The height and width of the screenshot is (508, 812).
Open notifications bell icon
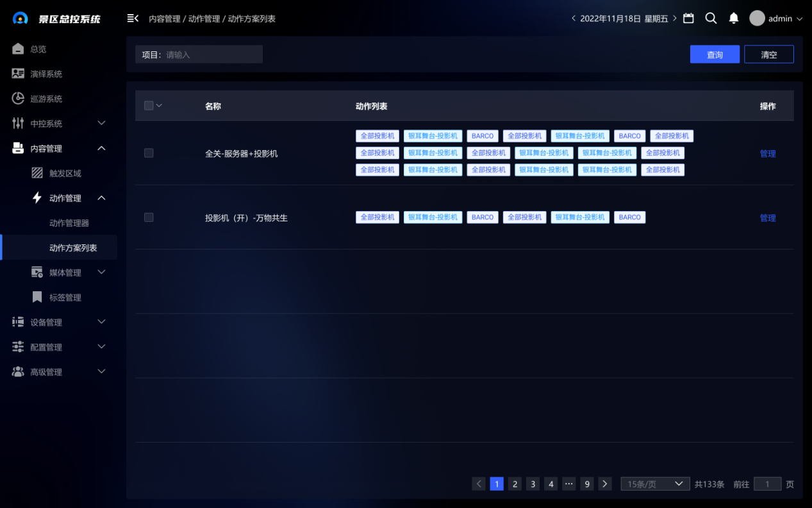point(734,19)
